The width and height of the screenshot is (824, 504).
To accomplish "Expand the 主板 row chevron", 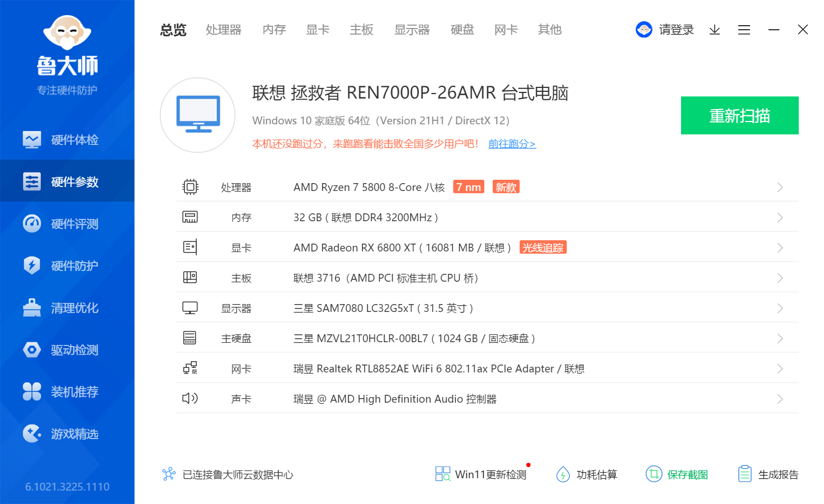I will pyautogui.click(x=780, y=278).
